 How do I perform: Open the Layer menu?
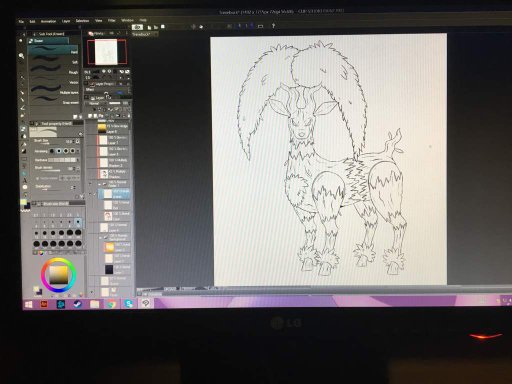tap(66, 21)
